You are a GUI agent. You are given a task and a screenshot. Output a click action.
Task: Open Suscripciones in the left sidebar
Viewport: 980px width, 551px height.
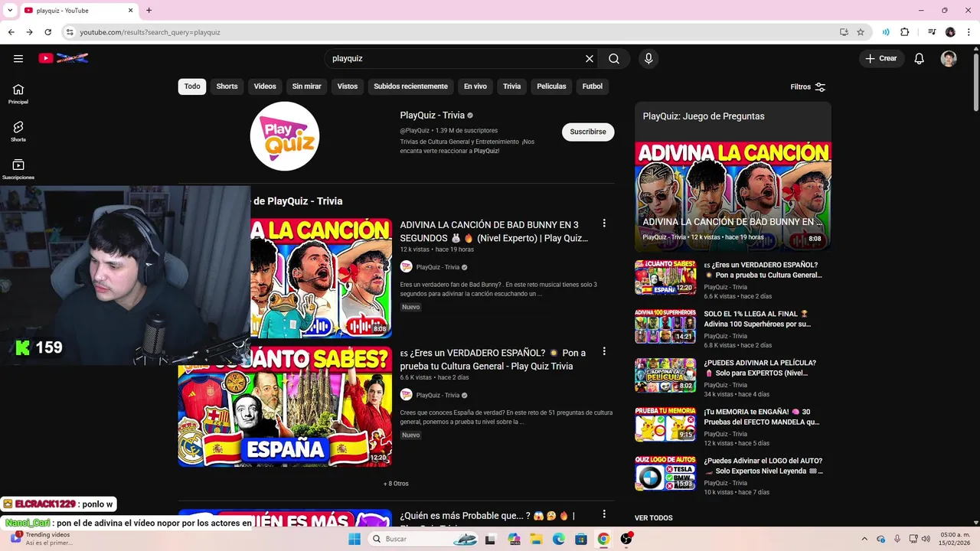pos(18,168)
